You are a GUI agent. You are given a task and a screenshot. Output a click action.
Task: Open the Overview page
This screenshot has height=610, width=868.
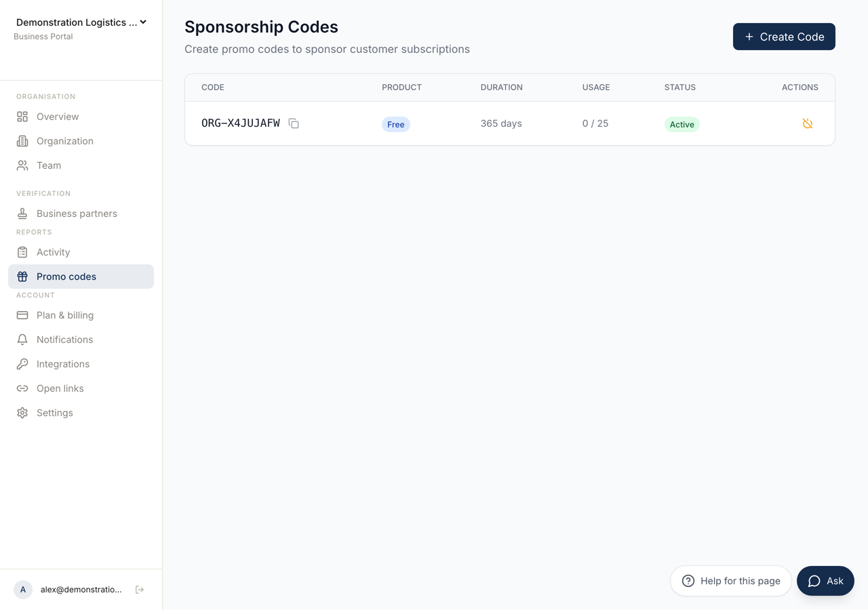[x=81, y=117]
